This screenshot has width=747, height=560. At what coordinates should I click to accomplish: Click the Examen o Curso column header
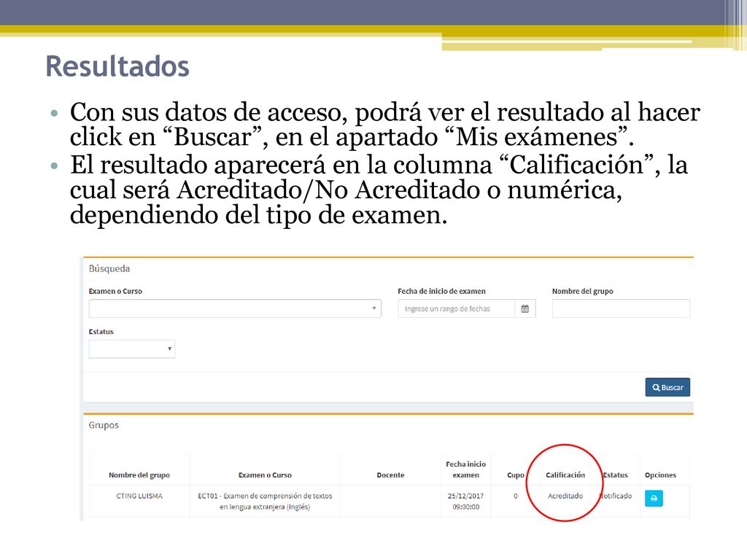click(265, 475)
